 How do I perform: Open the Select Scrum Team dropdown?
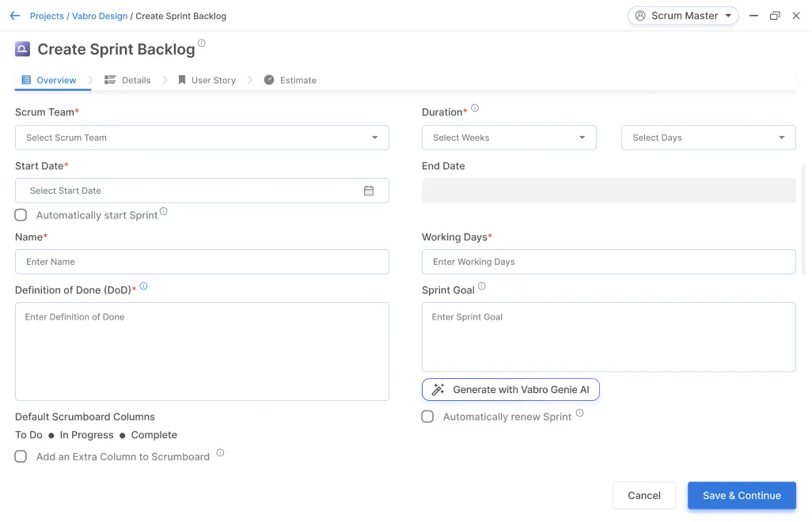pos(202,138)
